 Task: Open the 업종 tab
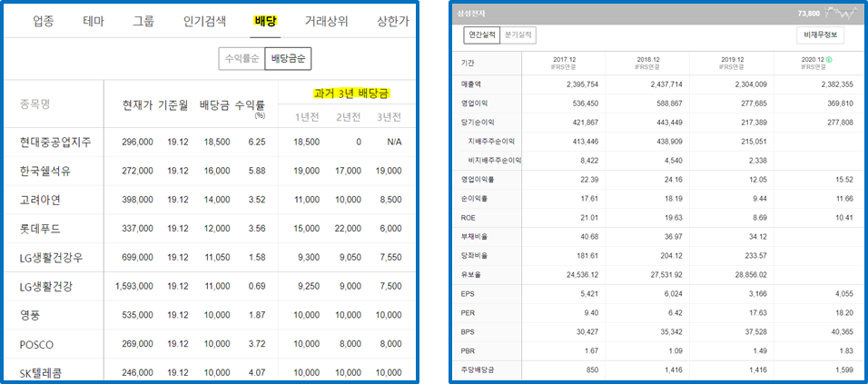[44, 22]
